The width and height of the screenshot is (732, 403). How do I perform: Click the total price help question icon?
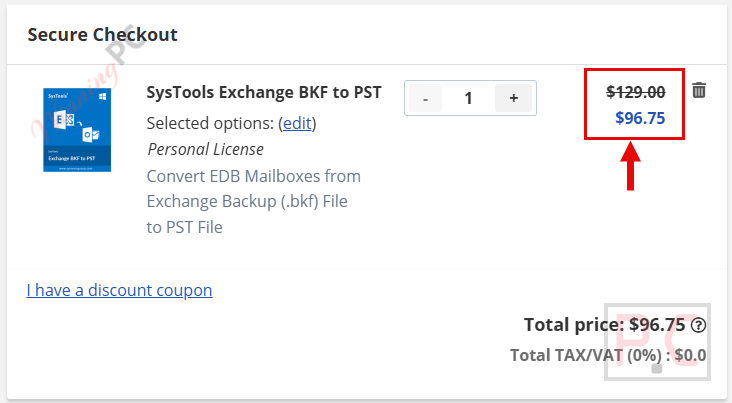pyautogui.click(x=698, y=325)
